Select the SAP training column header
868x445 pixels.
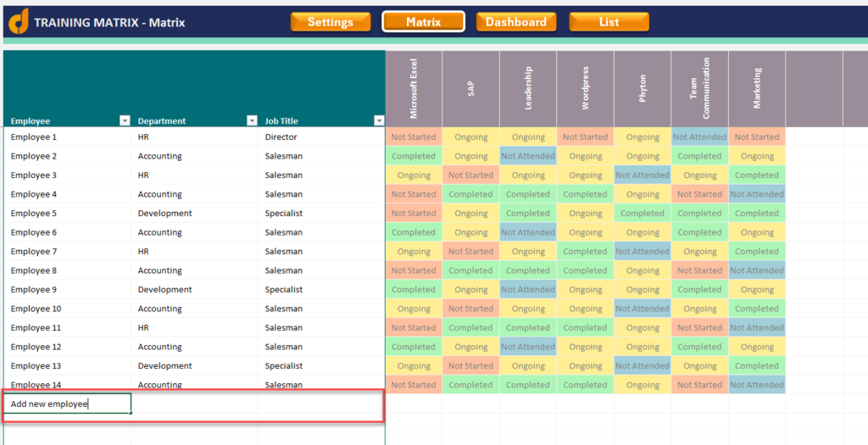(x=471, y=88)
